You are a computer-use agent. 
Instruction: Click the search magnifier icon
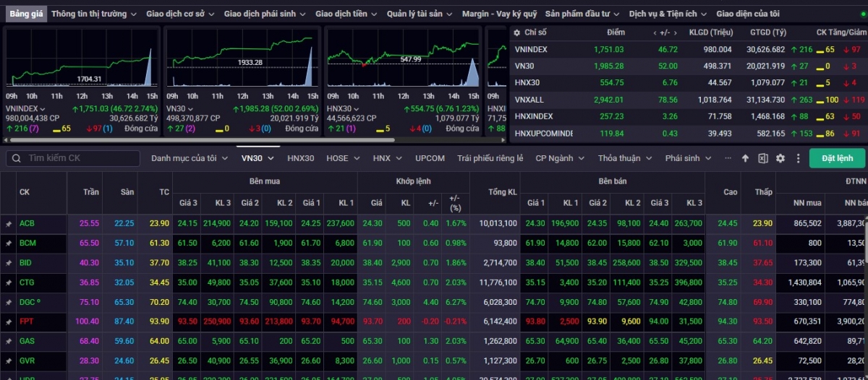[17, 158]
